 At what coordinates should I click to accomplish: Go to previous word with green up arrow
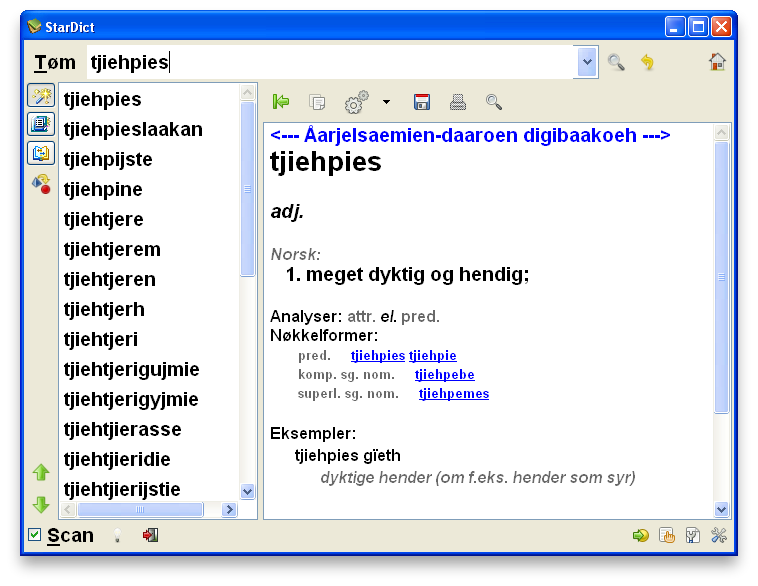click(x=41, y=472)
